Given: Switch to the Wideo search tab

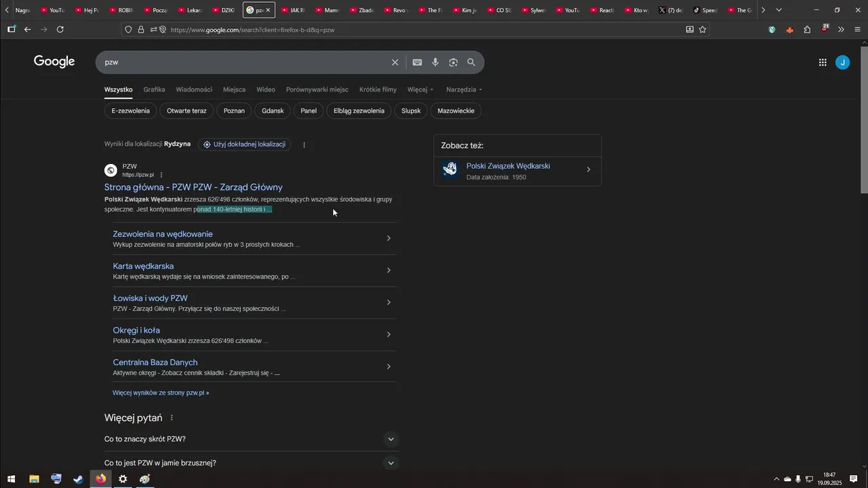Looking at the screenshot, I should 266,89.
